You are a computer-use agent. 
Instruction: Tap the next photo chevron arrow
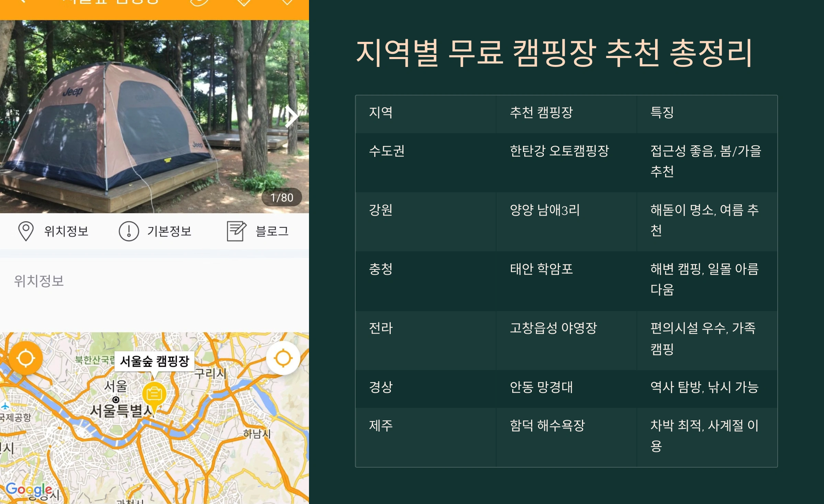pyautogui.click(x=291, y=117)
